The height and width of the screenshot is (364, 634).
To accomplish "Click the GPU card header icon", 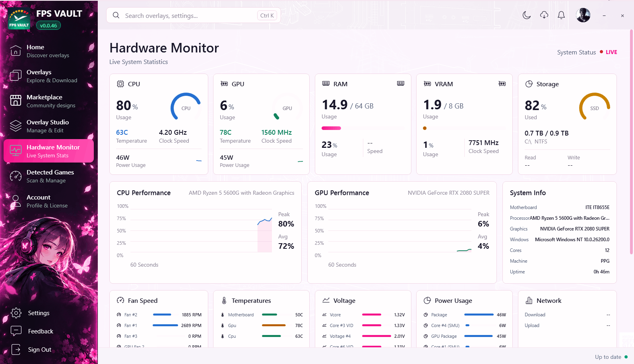I will [224, 84].
